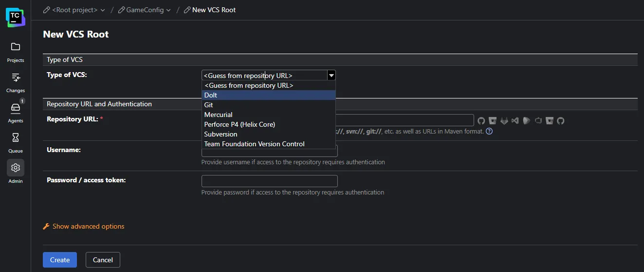Viewport: 644px width, 272px height.
Task: Click the JetBrains Space icon
Action: tap(526, 121)
